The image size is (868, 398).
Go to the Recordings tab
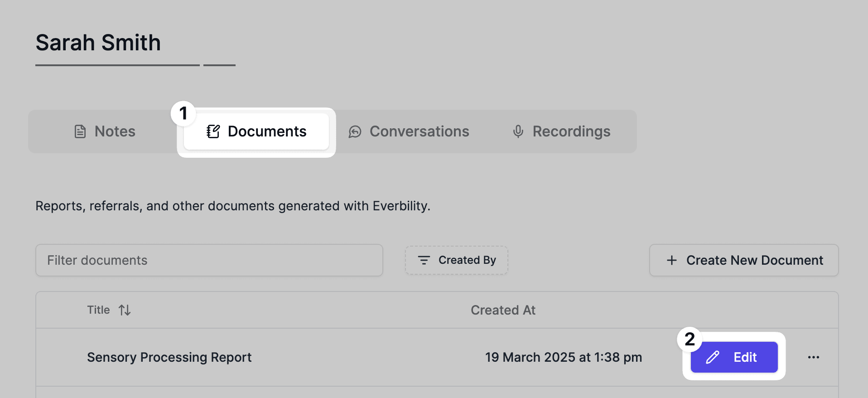(x=561, y=131)
